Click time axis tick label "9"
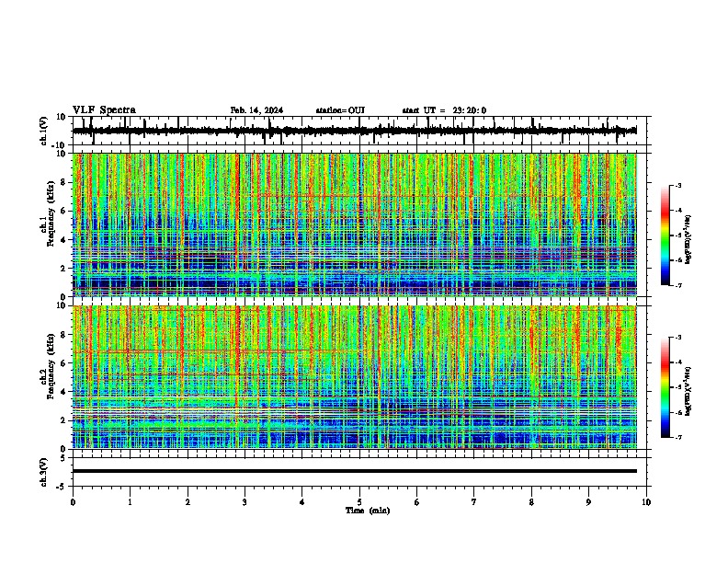The width and height of the screenshot is (728, 563). (x=588, y=502)
